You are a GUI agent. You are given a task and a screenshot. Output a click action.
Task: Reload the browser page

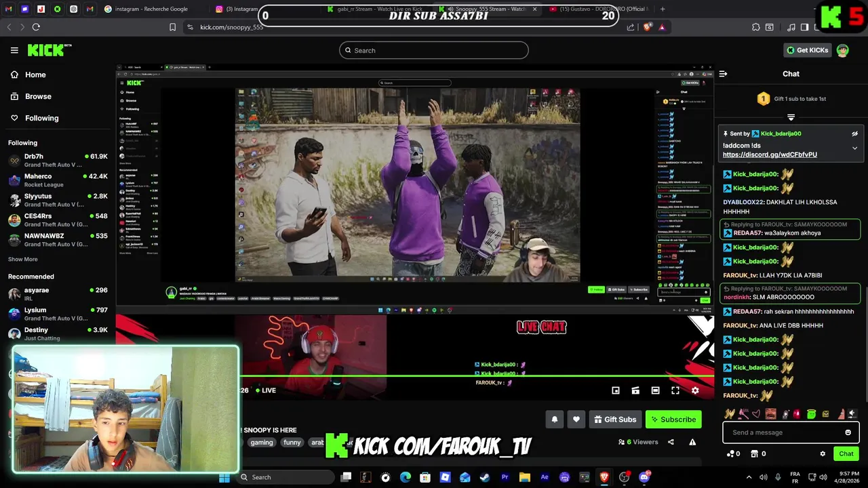click(x=36, y=27)
